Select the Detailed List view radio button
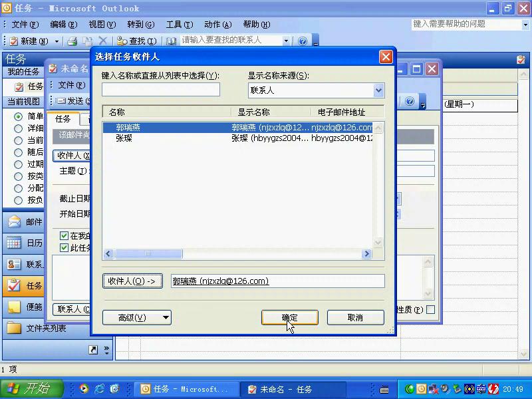Image resolution: width=532 pixels, height=399 pixels. click(19, 128)
